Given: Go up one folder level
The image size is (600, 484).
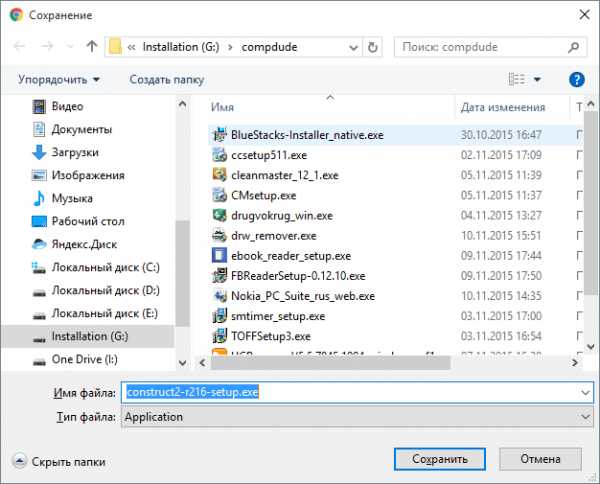Looking at the screenshot, I should [x=92, y=46].
